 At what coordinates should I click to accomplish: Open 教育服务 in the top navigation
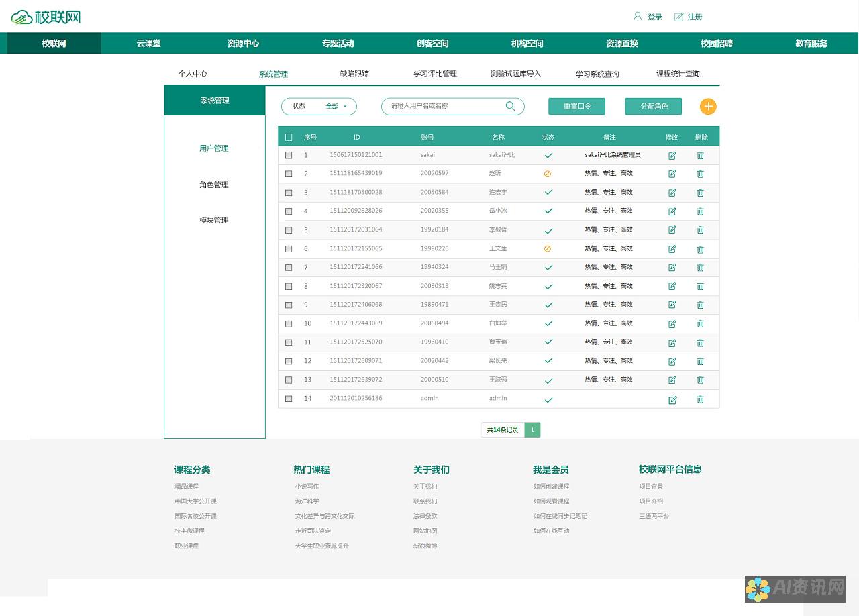pos(811,44)
